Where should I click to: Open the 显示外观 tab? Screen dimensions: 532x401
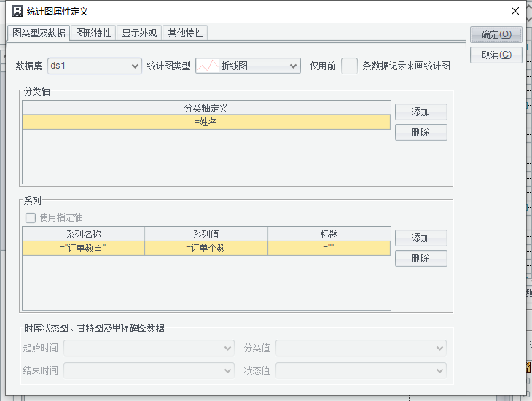(139, 33)
